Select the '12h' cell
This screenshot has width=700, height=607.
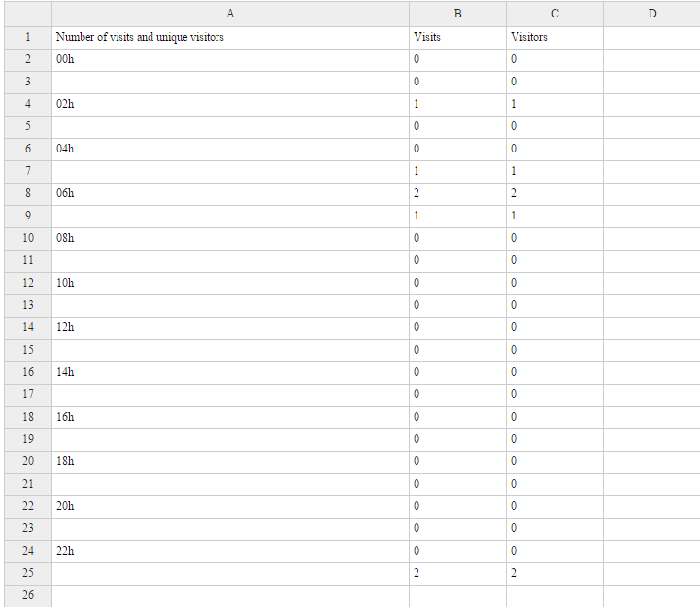click(230, 328)
